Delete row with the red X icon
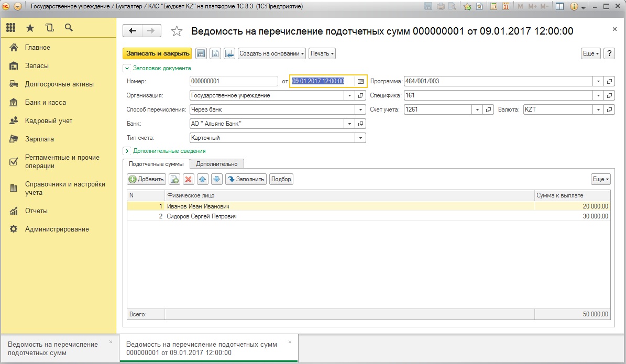This screenshot has height=364, width=626. pyautogui.click(x=189, y=179)
